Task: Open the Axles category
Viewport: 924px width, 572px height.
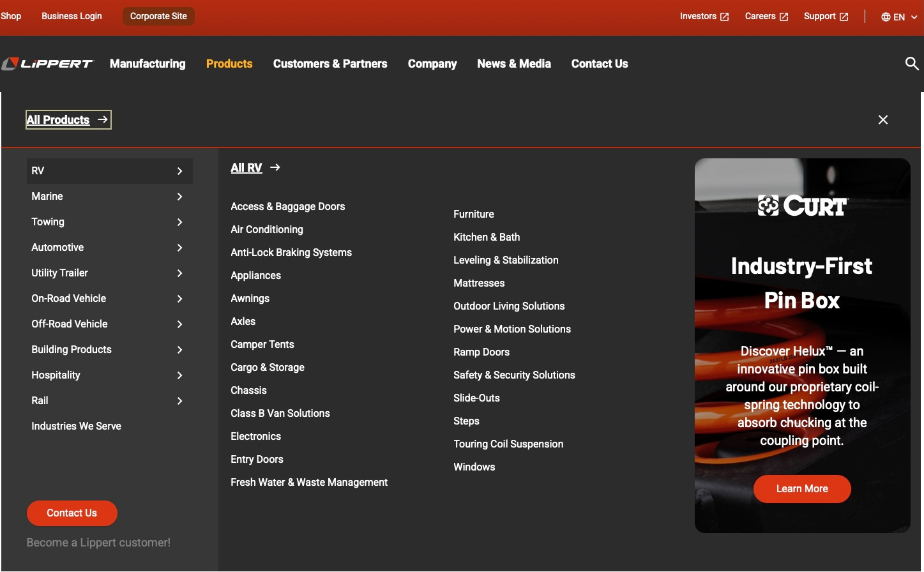Action: 243,321
